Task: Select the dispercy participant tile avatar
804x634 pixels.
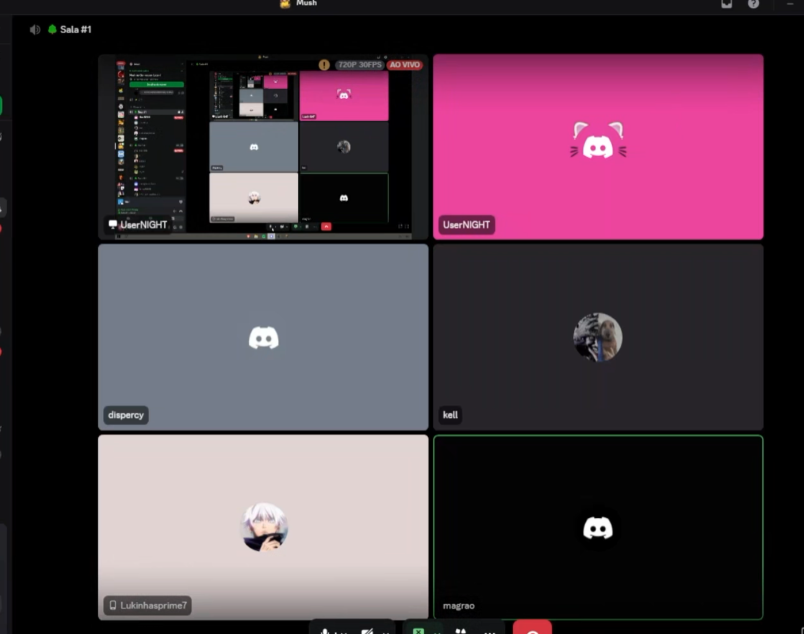Action: click(264, 338)
